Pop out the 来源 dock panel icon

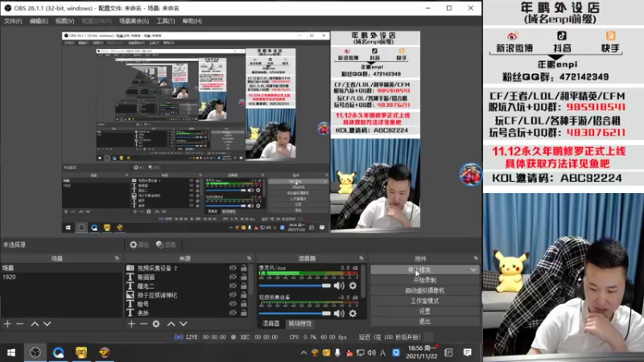click(249, 258)
